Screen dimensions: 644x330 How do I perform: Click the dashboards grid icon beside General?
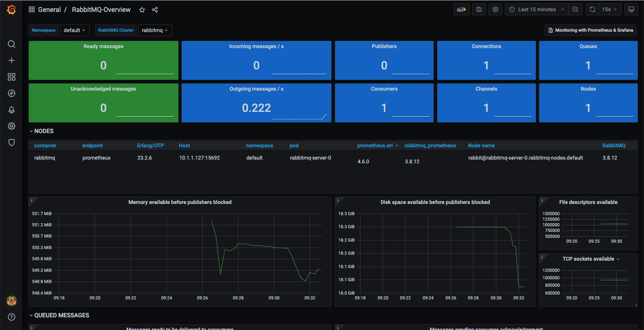click(32, 9)
